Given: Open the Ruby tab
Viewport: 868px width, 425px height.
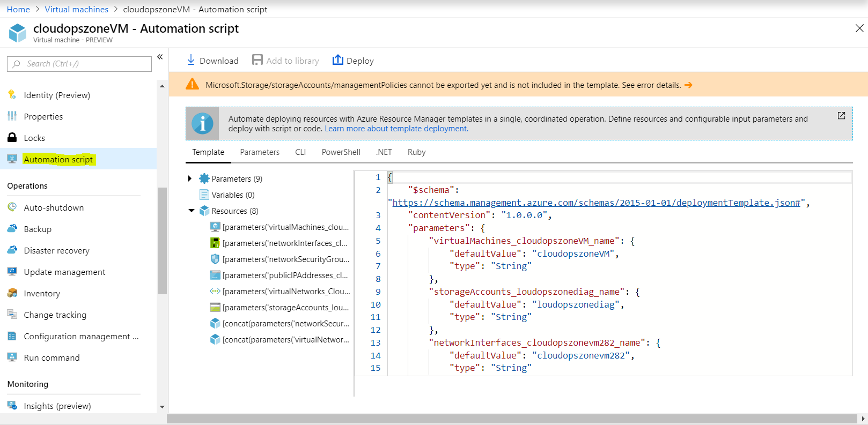Looking at the screenshot, I should point(416,152).
